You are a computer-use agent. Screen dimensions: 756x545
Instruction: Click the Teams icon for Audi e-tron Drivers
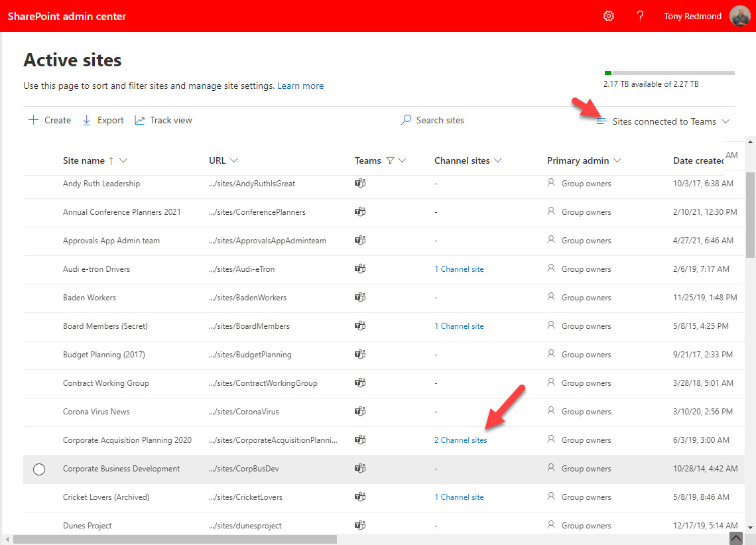360,269
